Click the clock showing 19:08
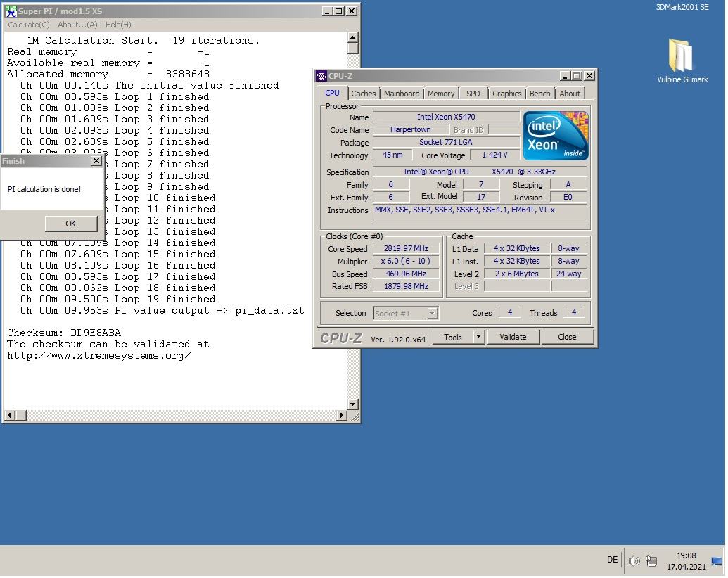This screenshot has width=728, height=578. [687, 555]
